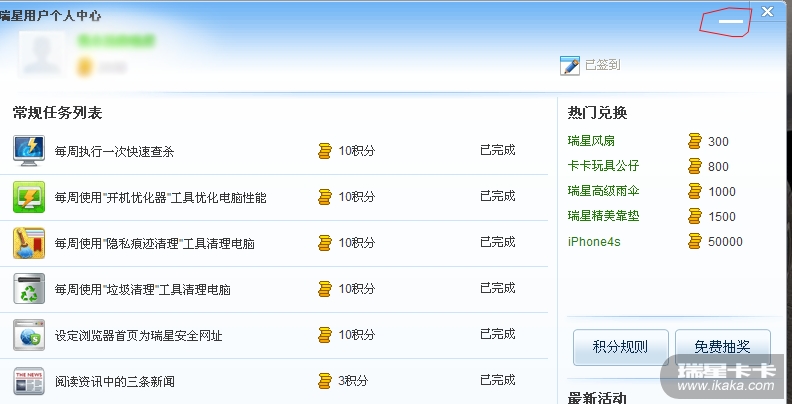Screen dimensions: 792x404
Task: Click the coin icon next to 800
Action: click(695, 166)
